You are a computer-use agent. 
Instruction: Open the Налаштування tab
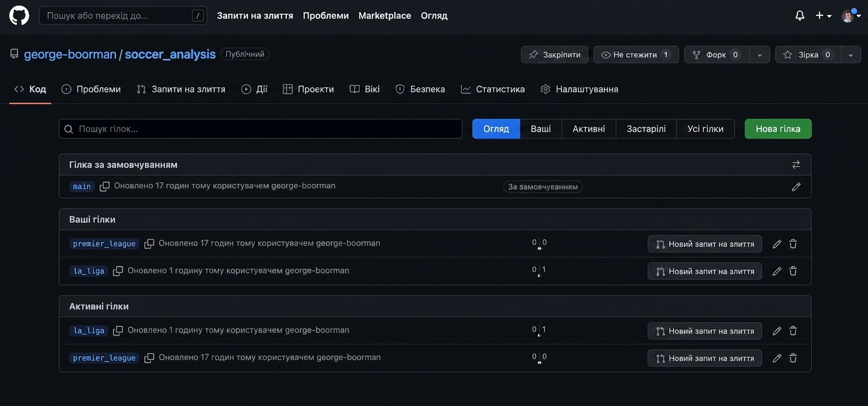point(580,89)
